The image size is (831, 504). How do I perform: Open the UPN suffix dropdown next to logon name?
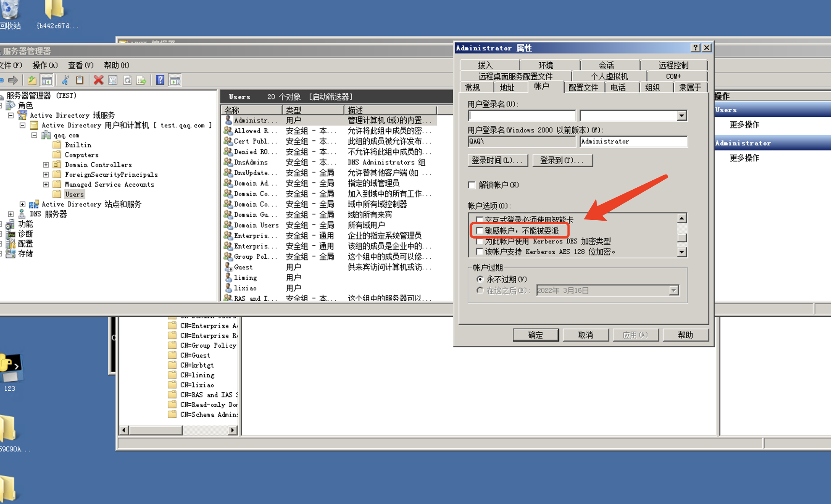(682, 115)
